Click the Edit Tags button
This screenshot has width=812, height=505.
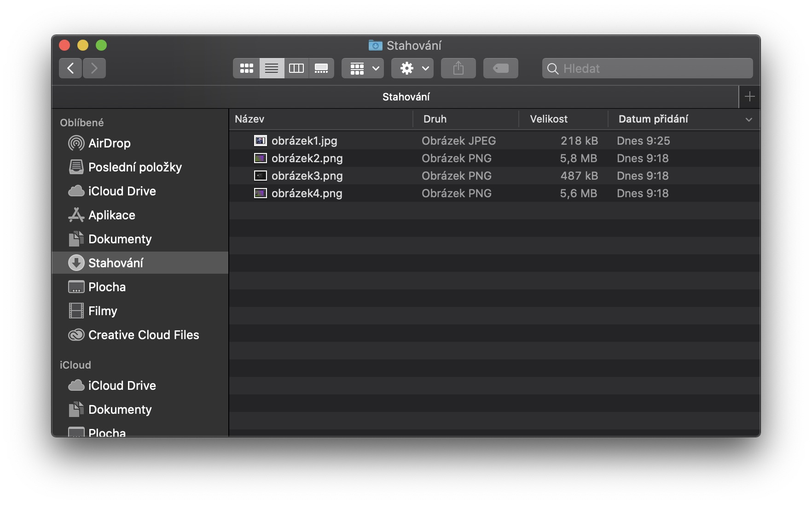pos(500,69)
